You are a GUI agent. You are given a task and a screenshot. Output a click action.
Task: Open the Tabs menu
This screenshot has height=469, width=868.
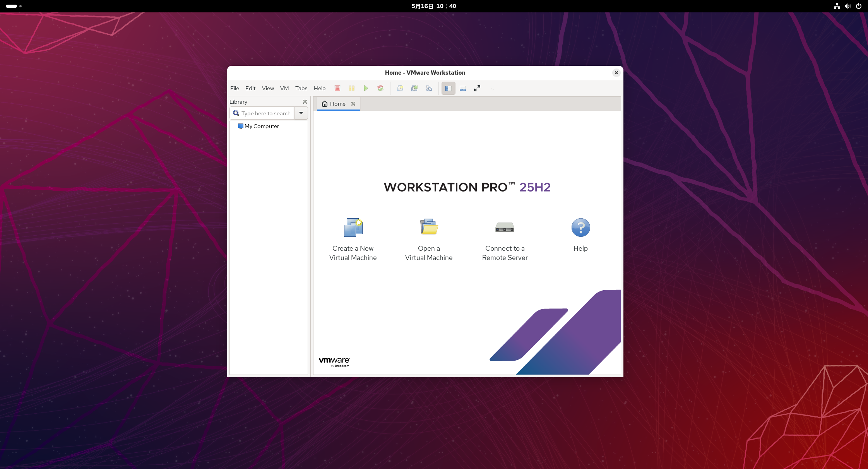coord(301,88)
